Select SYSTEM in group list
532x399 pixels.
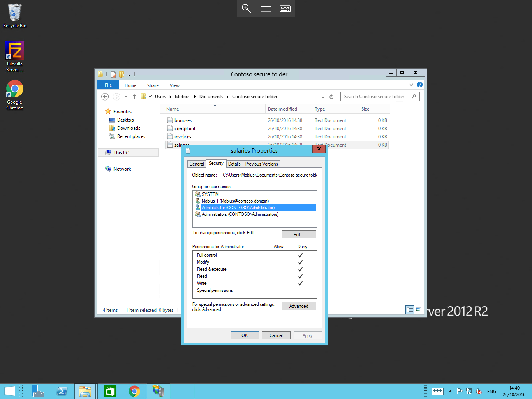(210, 194)
